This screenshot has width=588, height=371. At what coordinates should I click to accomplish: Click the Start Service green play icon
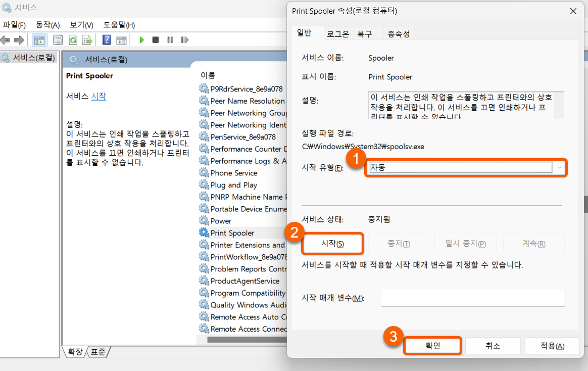pyautogui.click(x=141, y=40)
